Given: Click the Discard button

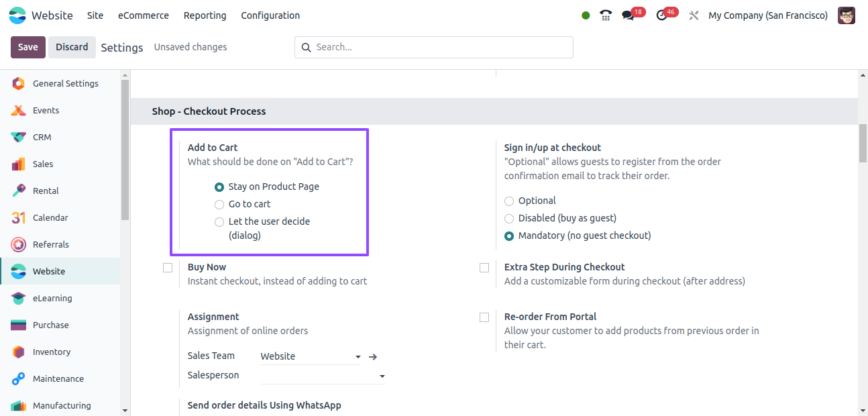Looking at the screenshot, I should pyautogui.click(x=72, y=47).
